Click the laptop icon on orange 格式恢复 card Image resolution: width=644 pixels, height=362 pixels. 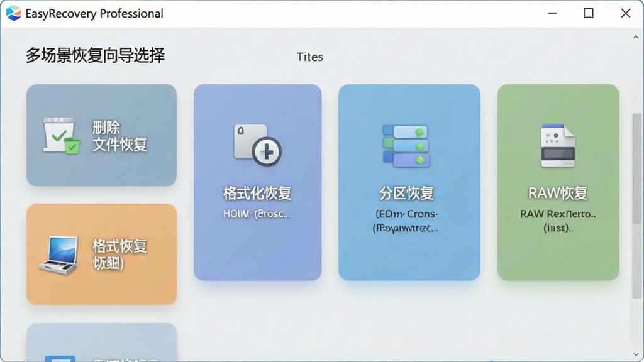pos(58,255)
